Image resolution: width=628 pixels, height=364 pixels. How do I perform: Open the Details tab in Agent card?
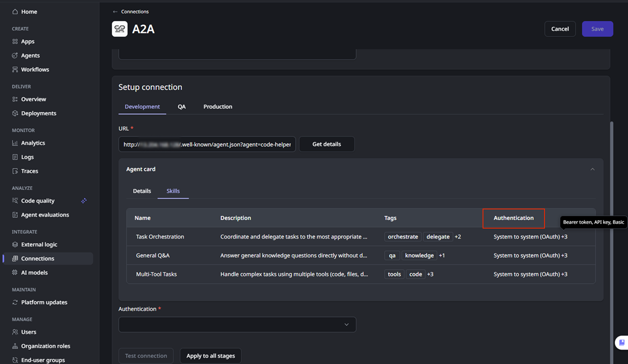coord(142,191)
